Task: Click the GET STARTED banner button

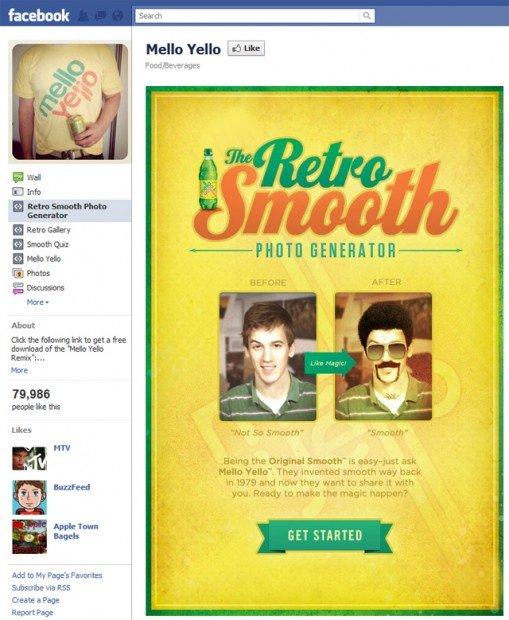Action: point(325,535)
